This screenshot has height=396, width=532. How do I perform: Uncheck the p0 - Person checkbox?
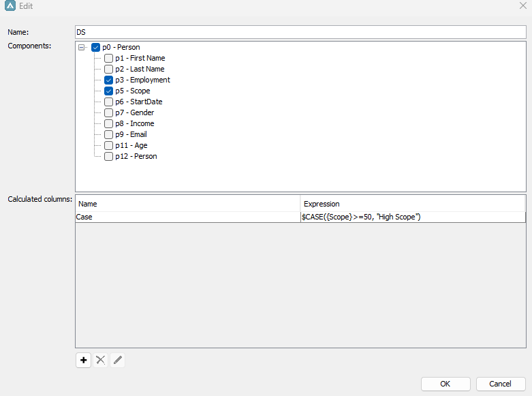[95, 48]
